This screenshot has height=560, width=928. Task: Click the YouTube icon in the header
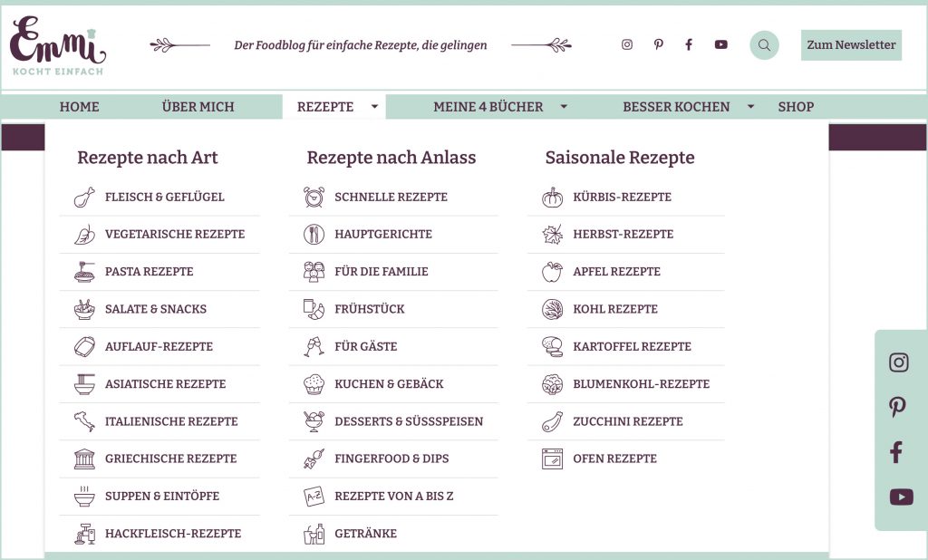[720, 44]
